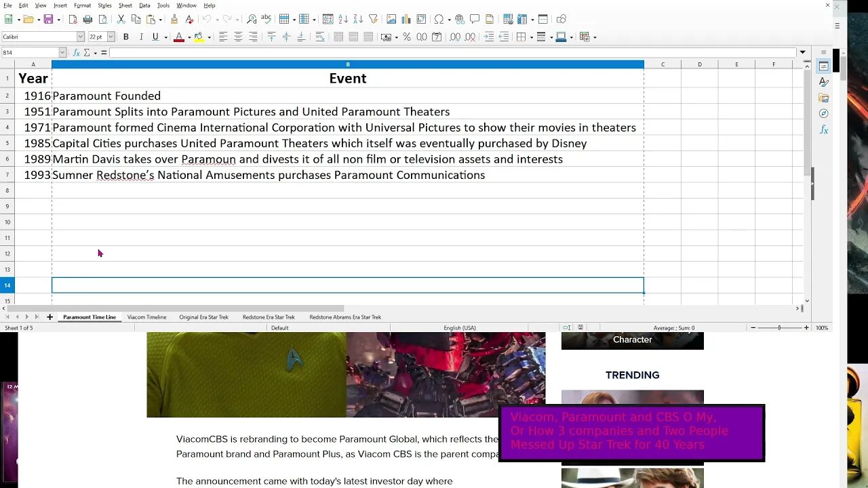Toggle Align Top vertical alignment
This screenshot has height=488, width=868.
[271, 37]
